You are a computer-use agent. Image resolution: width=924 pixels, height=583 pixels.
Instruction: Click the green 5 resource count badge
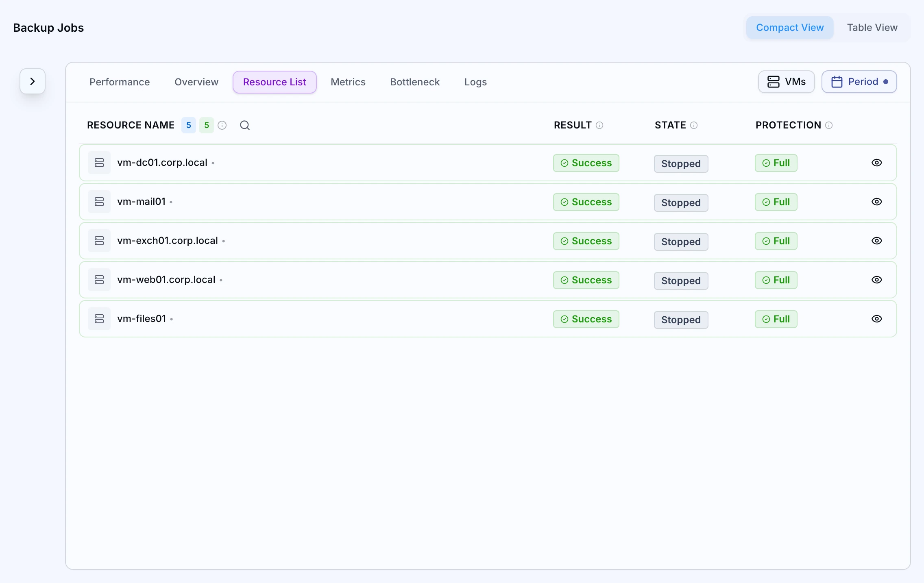(x=207, y=125)
